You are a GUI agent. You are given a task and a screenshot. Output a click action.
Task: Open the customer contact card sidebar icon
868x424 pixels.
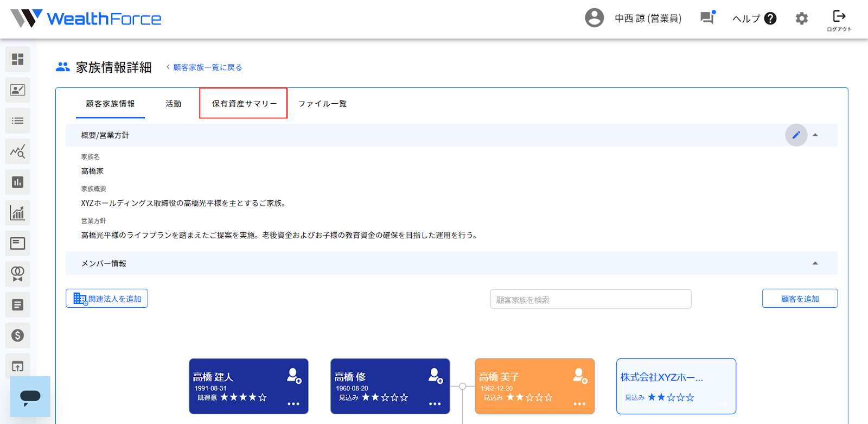click(x=17, y=90)
